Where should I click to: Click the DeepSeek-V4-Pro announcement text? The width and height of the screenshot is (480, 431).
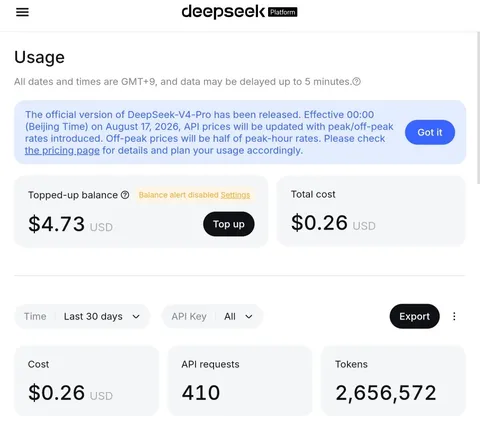coord(209,132)
